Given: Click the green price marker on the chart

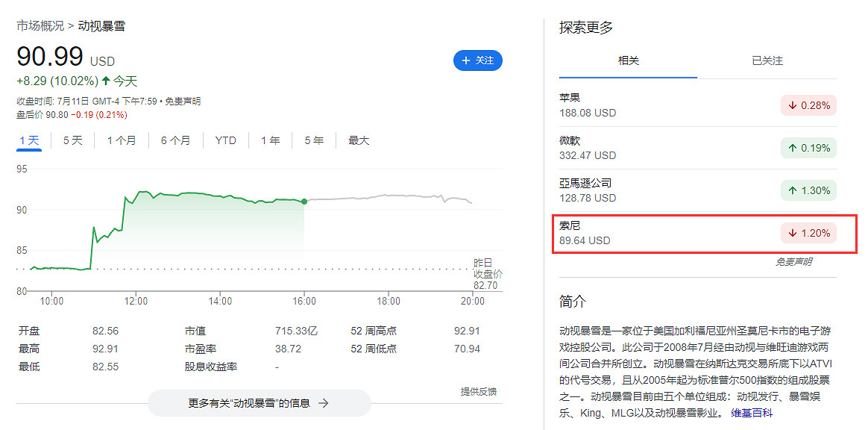Looking at the screenshot, I should [304, 201].
